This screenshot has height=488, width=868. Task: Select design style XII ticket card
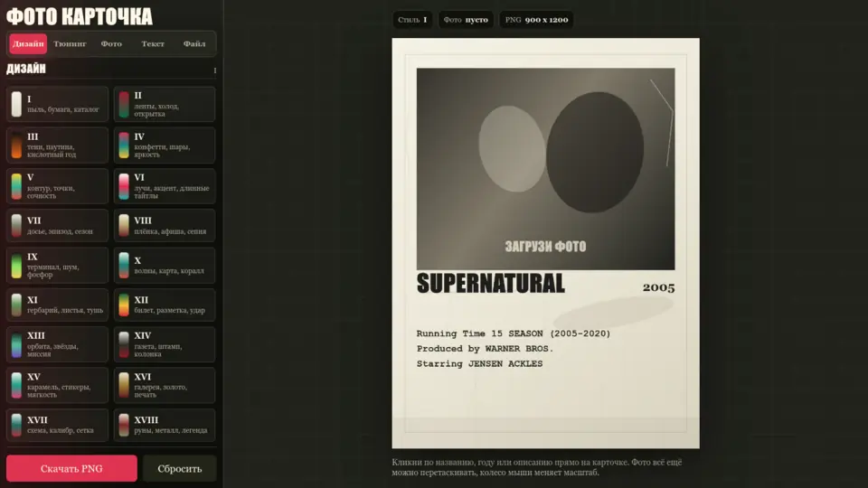pos(165,305)
